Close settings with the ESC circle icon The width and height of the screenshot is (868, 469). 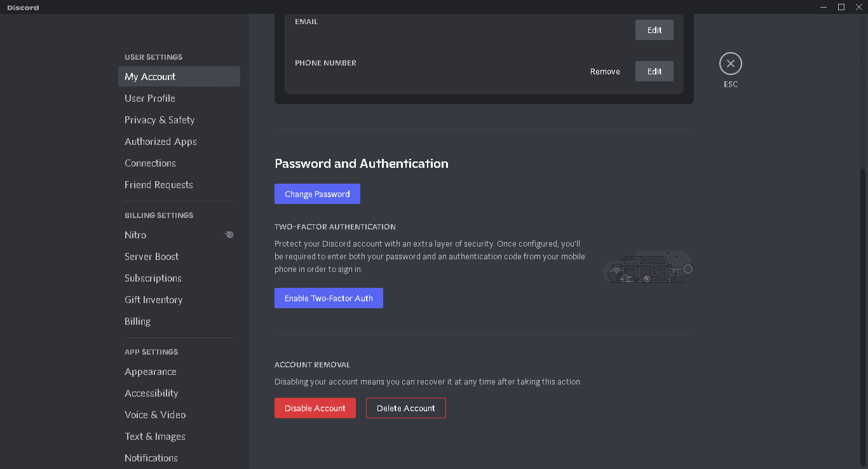coord(730,64)
